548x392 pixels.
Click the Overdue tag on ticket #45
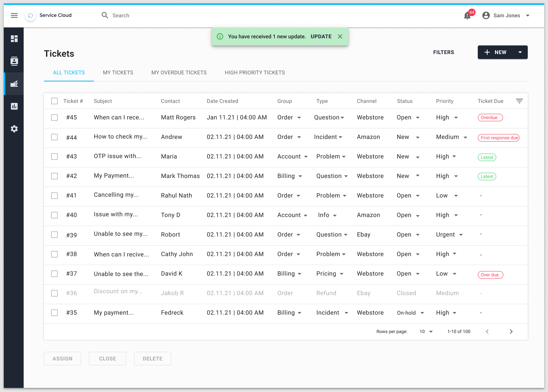(490, 118)
